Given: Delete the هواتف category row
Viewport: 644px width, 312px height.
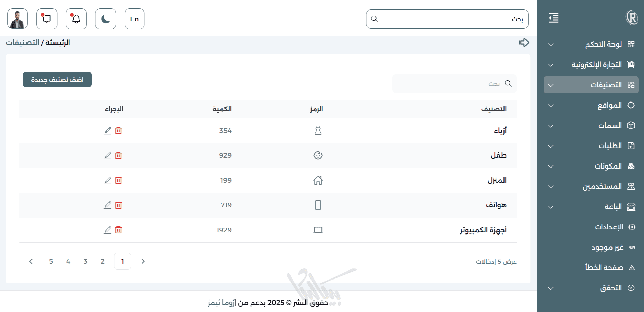Looking at the screenshot, I should coord(119,205).
